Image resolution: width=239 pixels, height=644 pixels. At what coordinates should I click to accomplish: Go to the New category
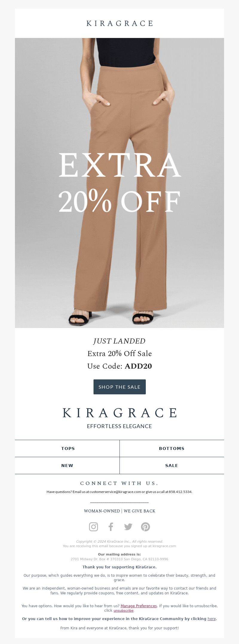[67, 466]
